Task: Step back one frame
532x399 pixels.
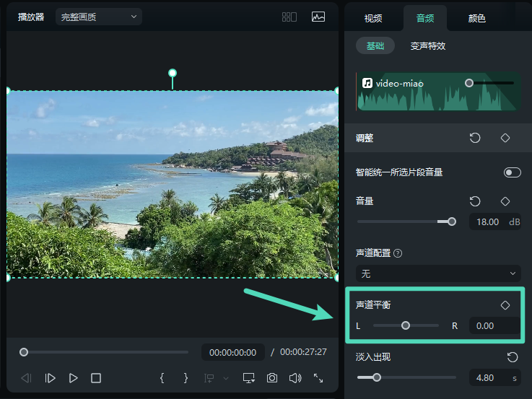Action: pyautogui.click(x=26, y=378)
